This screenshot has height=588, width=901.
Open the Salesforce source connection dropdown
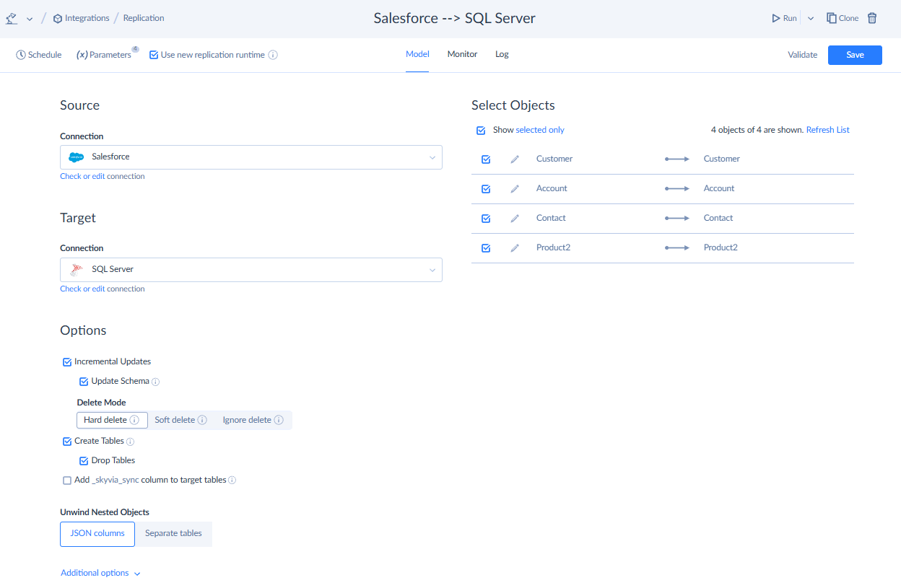click(251, 157)
